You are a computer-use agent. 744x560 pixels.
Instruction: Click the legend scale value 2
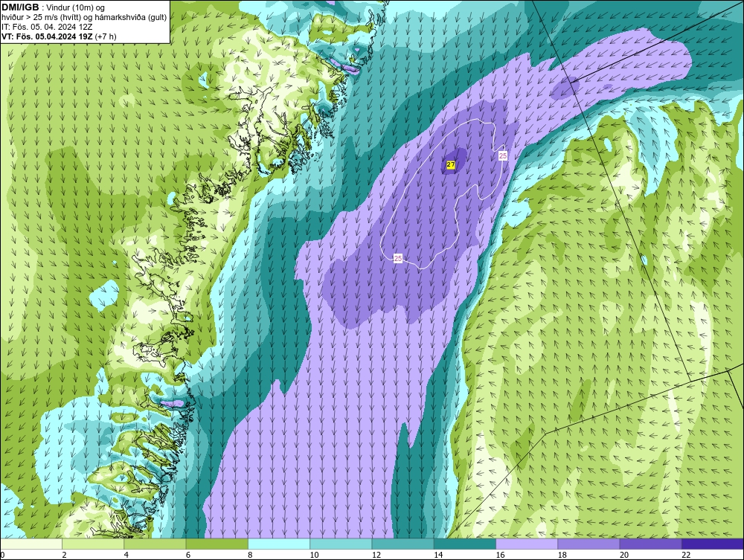click(x=64, y=556)
